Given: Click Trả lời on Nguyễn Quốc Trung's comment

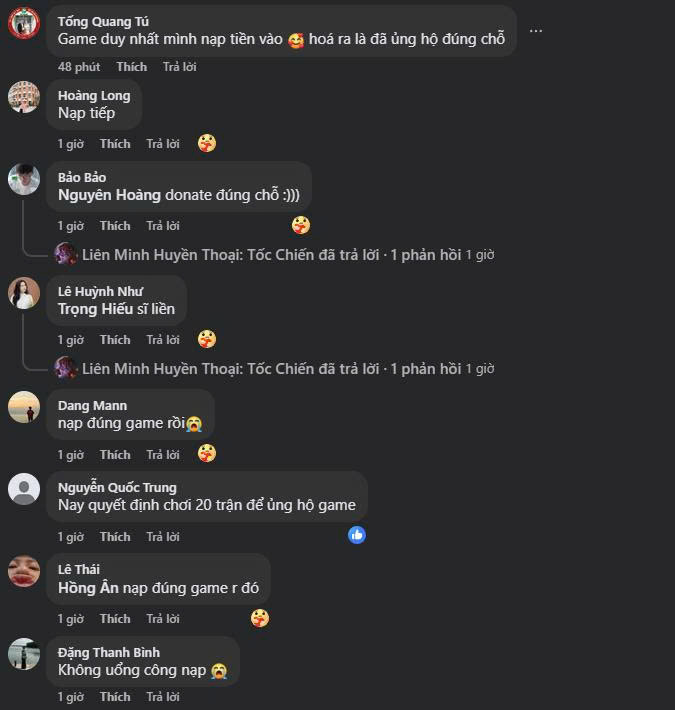Looking at the screenshot, I should tap(163, 537).
